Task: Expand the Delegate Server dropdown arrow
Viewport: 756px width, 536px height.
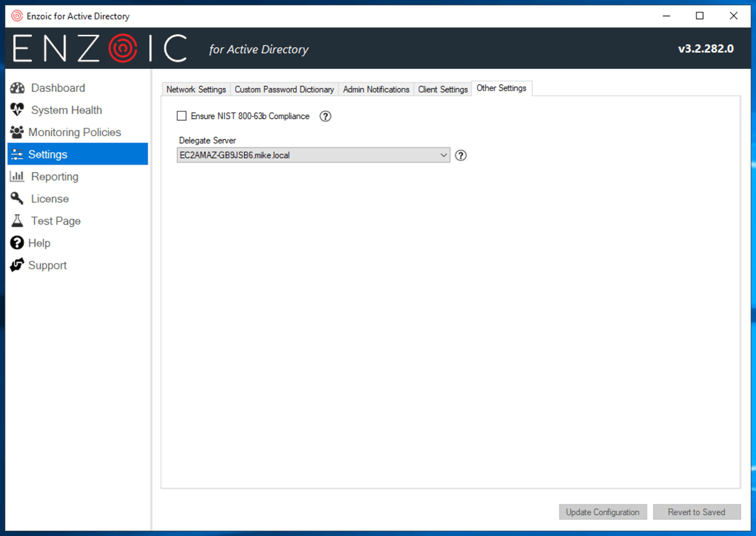Action: click(443, 155)
